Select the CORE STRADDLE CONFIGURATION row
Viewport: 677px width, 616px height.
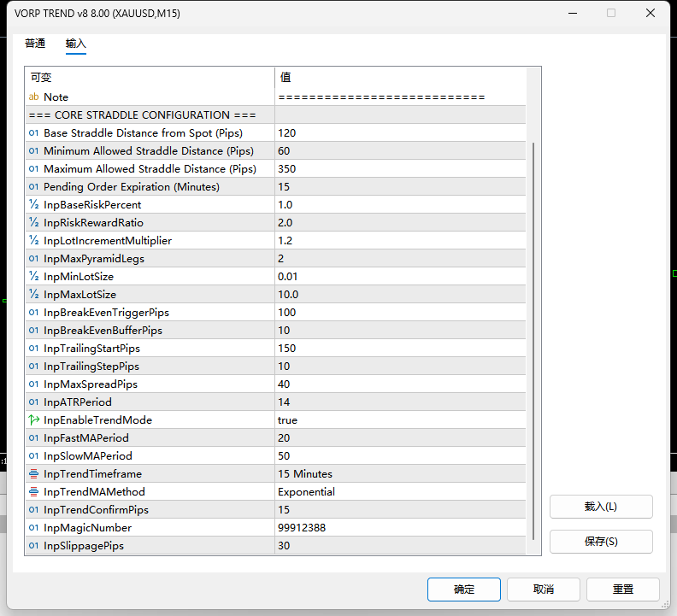coord(275,114)
